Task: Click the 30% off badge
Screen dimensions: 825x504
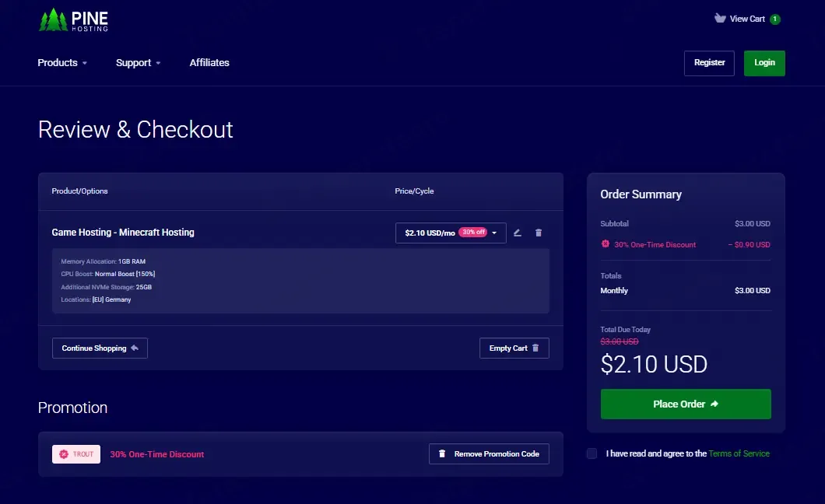Action: click(x=473, y=233)
